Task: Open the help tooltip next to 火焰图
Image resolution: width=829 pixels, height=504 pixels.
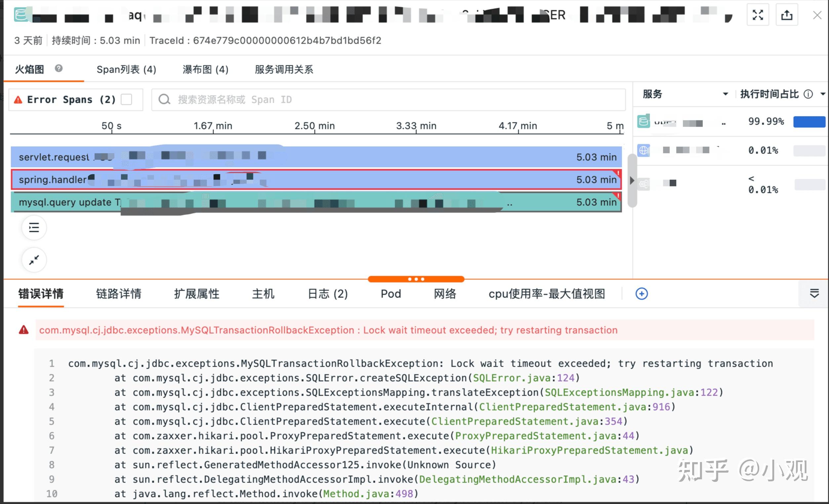Action: click(x=59, y=69)
